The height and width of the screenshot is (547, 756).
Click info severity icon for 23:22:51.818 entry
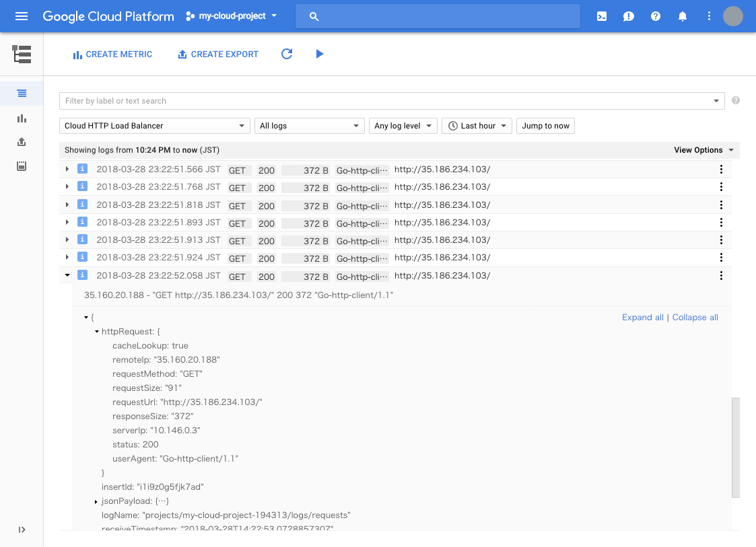tap(82, 205)
